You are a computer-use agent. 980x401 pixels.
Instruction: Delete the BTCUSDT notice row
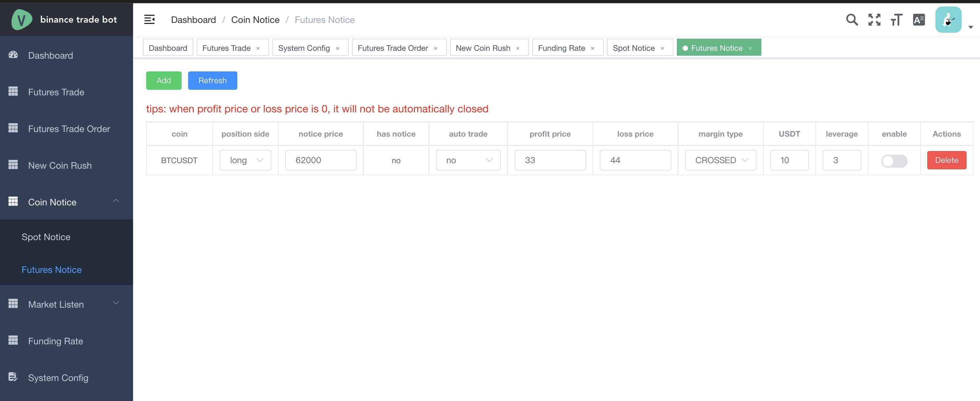[x=946, y=160]
